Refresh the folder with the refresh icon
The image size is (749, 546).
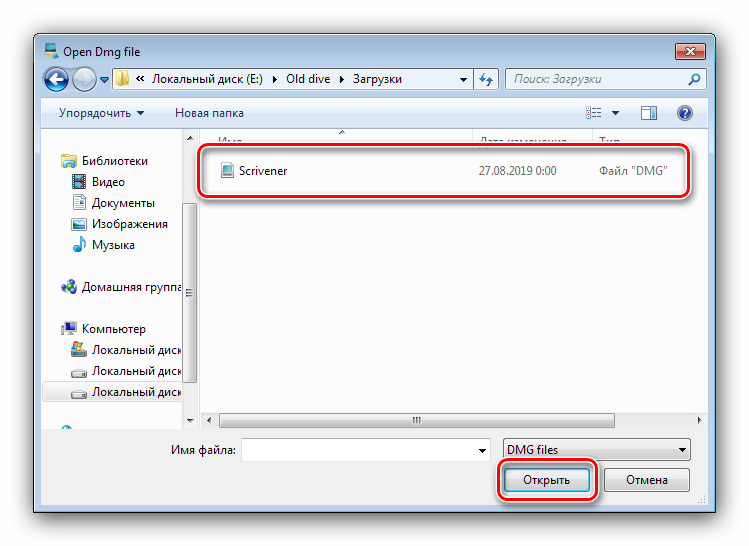486,79
